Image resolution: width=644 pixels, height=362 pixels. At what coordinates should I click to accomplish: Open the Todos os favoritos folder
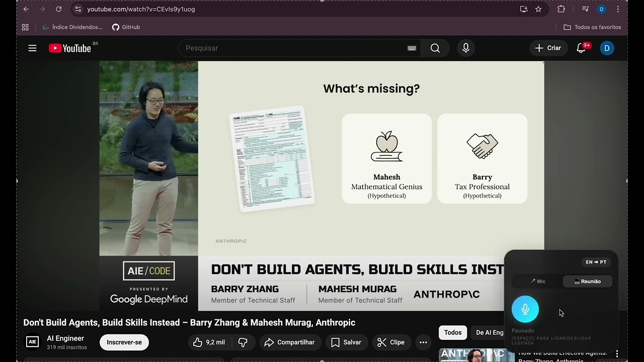[592, 27]
